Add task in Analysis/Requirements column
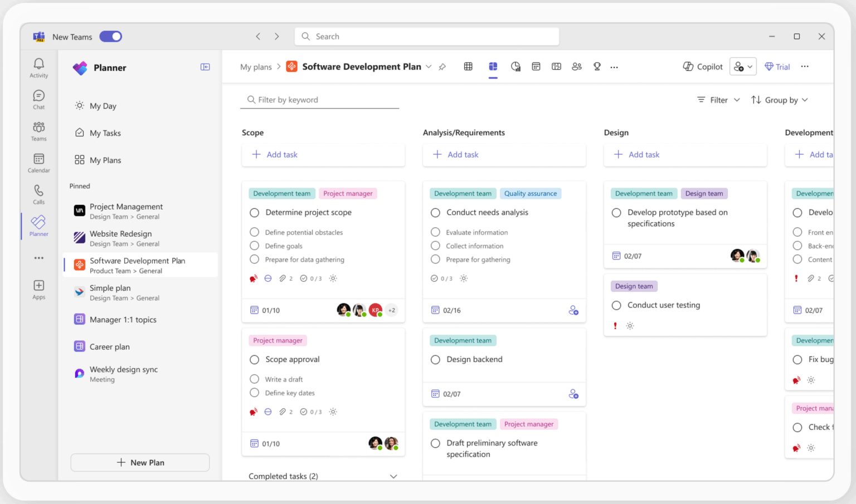This screenshot has width=856, height=504. pos(504,155)
